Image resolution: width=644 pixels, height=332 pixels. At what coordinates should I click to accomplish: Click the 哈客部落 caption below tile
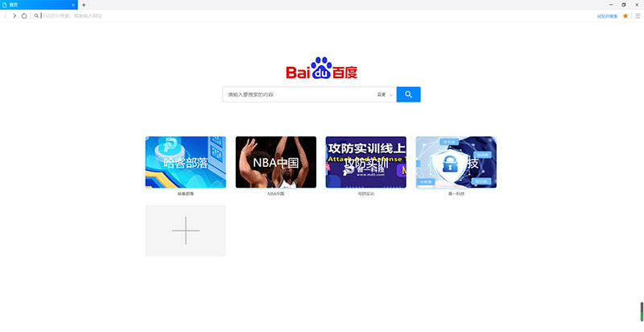click(x=186, y=194)
